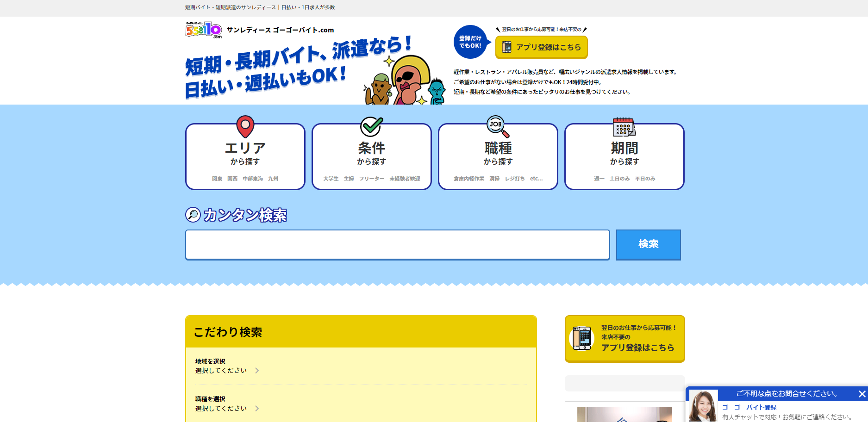Click the smartphone icon on the sidebar app banner
Image resolution: width=868 pixels, height=422 pixels.
[x=583, y=338]
